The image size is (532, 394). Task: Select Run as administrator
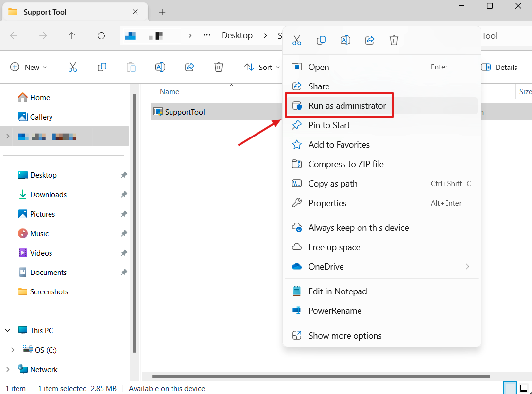[x=347, y=106]
